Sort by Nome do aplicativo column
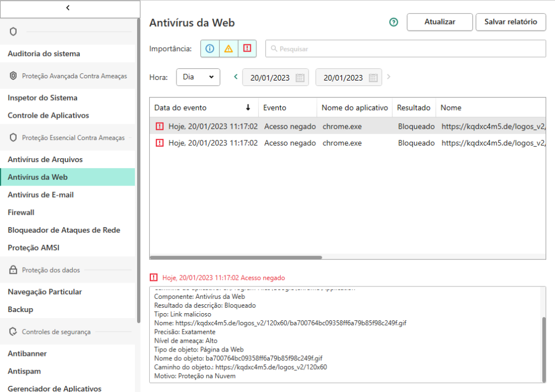Image resolution: width=555 pixels, height=392 pixels. pos(355,108)
